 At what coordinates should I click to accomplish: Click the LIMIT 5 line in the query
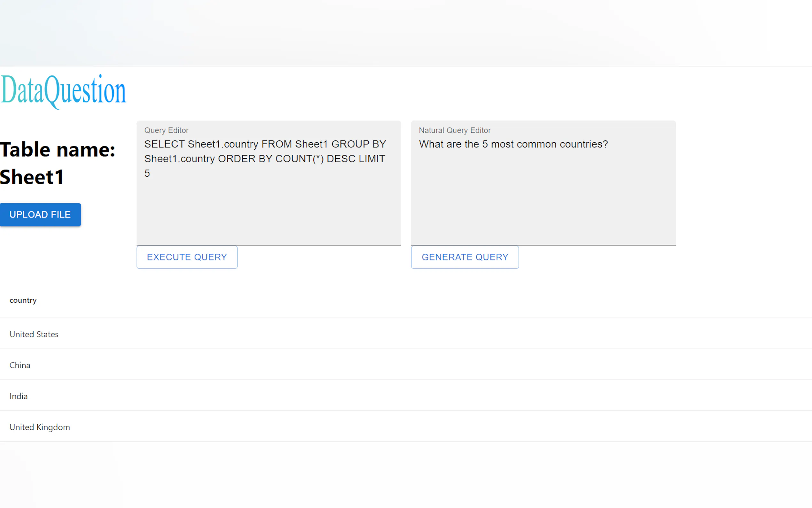coord(147,173)
